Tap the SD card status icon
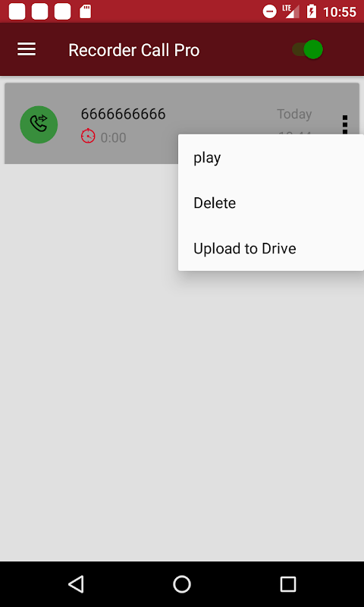This screenshot has width=364, height=607. [85, 11]
